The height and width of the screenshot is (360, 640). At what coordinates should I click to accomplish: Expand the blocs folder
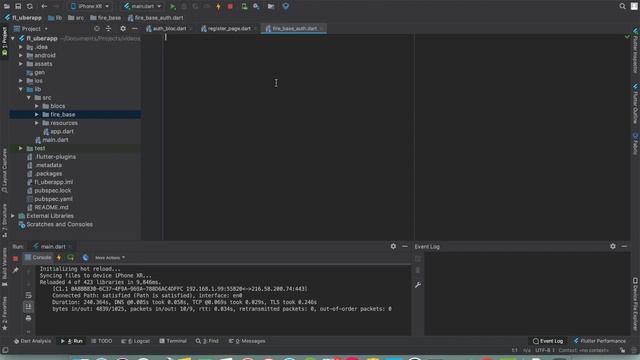[x=37, y=106]
